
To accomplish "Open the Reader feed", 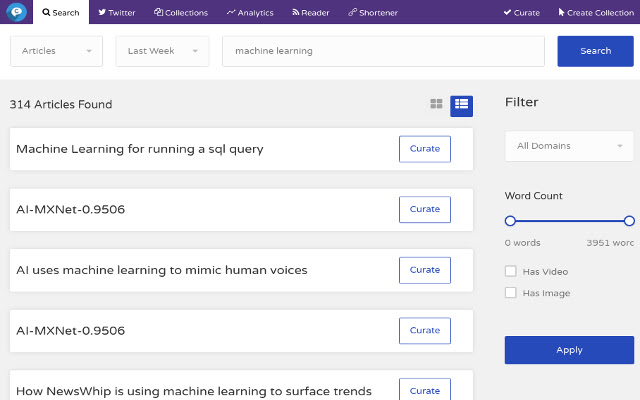I will [310, 13].
